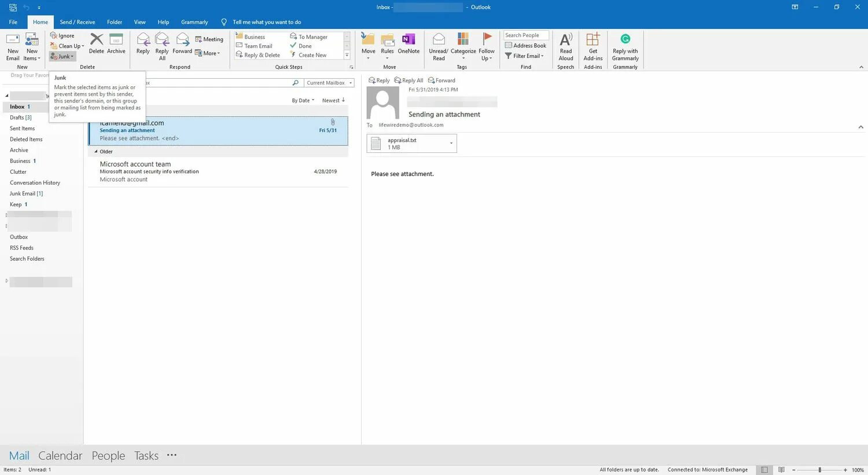Open the Rules menu

(387, 47)
